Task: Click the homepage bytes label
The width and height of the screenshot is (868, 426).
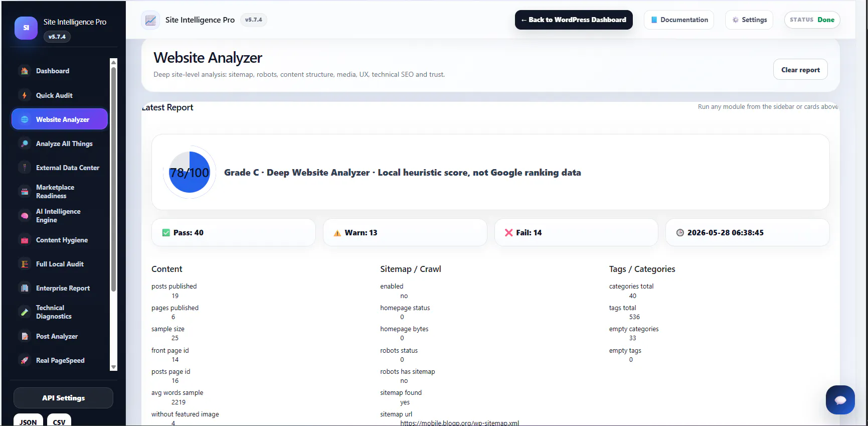Action: [x=404, y=329]
